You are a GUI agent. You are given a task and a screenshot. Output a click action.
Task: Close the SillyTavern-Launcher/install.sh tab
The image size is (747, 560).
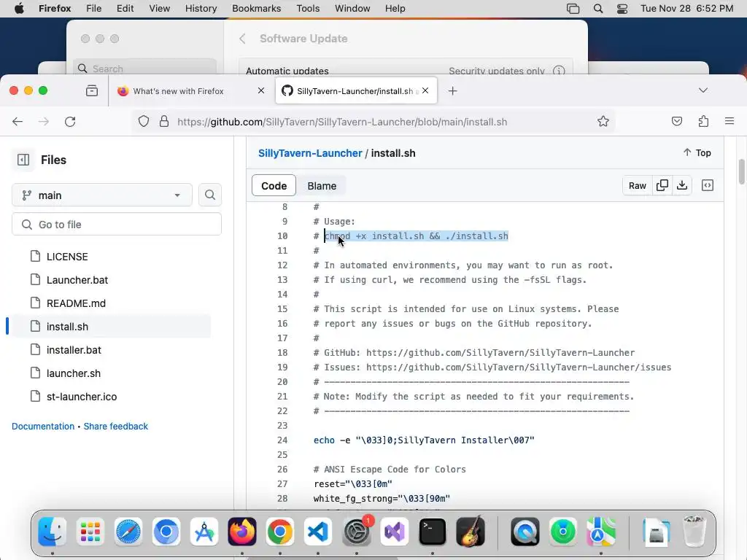click(x=425, y=90)
